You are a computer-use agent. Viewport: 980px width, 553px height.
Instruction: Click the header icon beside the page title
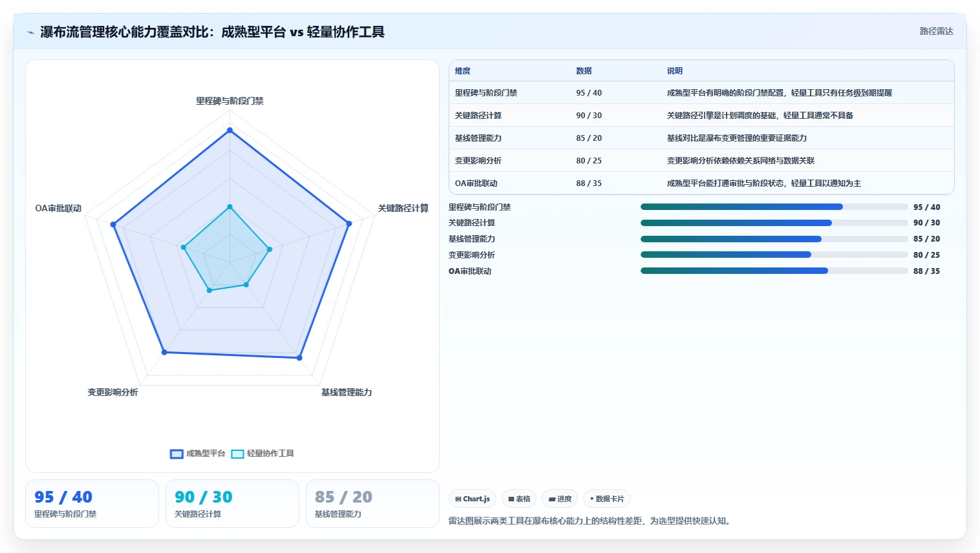30,32
